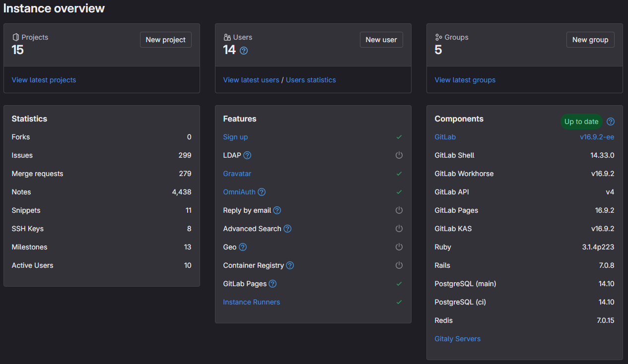This screenshot has height=364, width=628.
Task: Open the Sign up feature link
Action: point(235,137)
